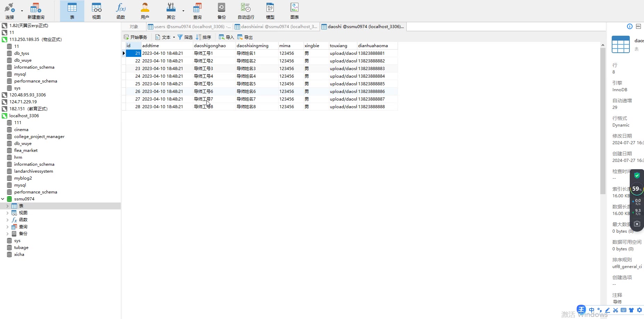The width and height of the screenshot is (644, 319).
Task: Expand the 查询 node under ssmu0974
Action: [x=8, y=227]
